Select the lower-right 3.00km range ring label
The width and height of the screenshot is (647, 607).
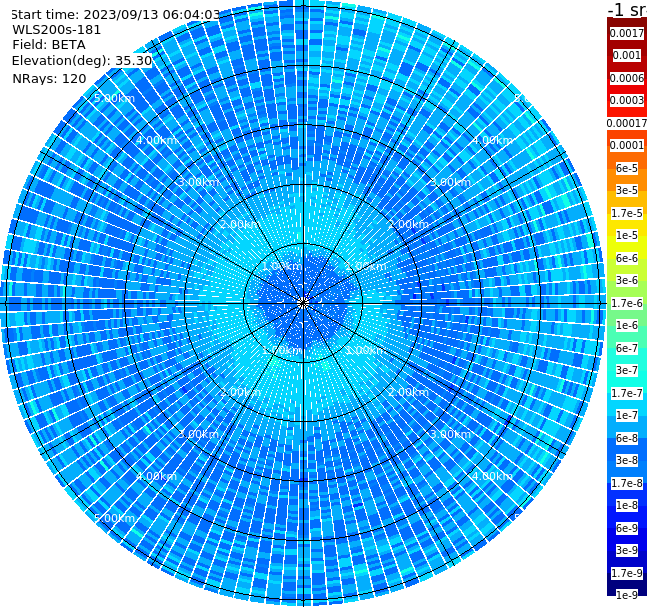point(450,434)
